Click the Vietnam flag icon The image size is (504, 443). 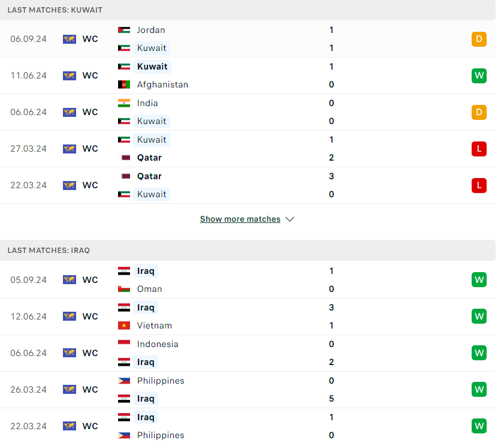point(124,326)
